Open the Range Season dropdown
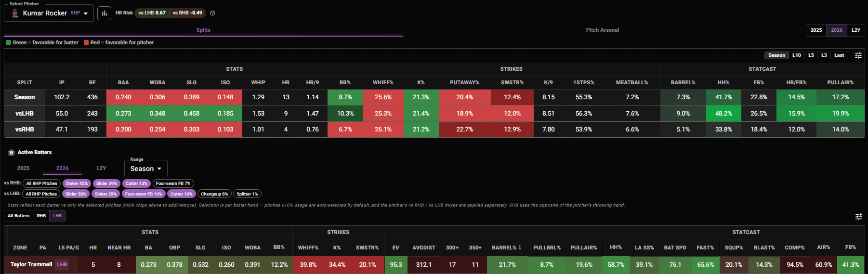Viewport: 868px width, 274px height. 145,169
